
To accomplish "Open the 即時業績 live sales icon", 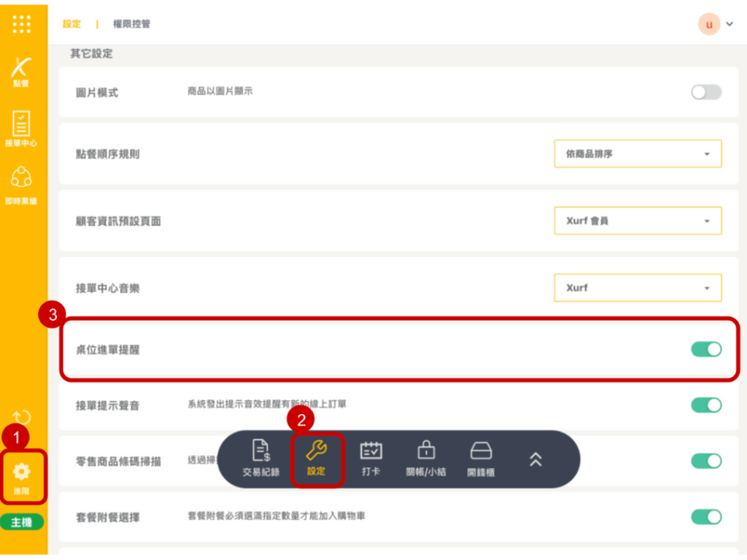I will pyautogui.click(x=22, y=182).
